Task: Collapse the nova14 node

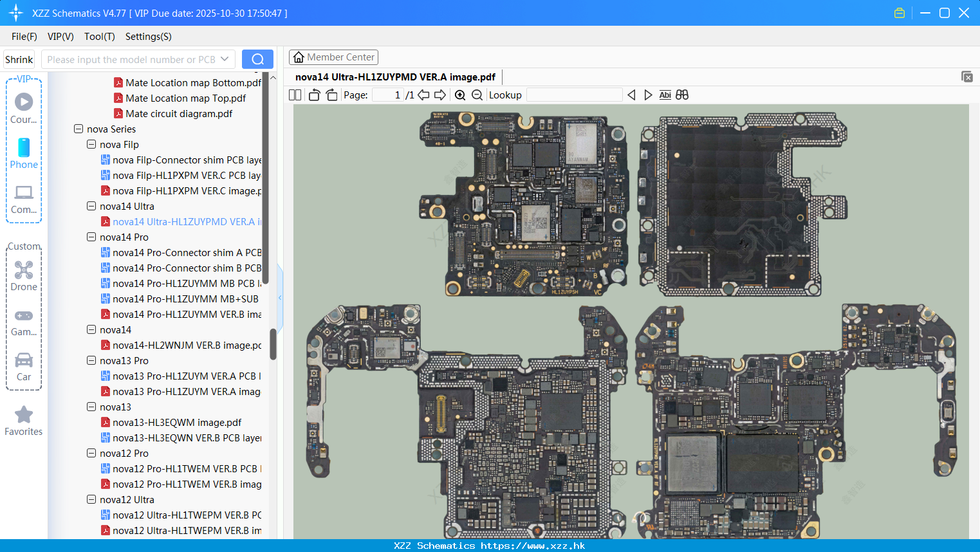Action: pyautogui.click(x=91, y=329)
